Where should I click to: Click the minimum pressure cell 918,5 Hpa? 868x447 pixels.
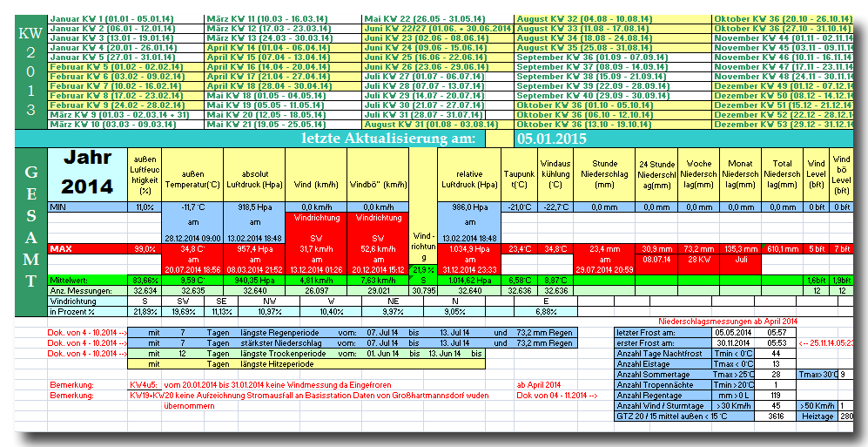coord(254,207)
